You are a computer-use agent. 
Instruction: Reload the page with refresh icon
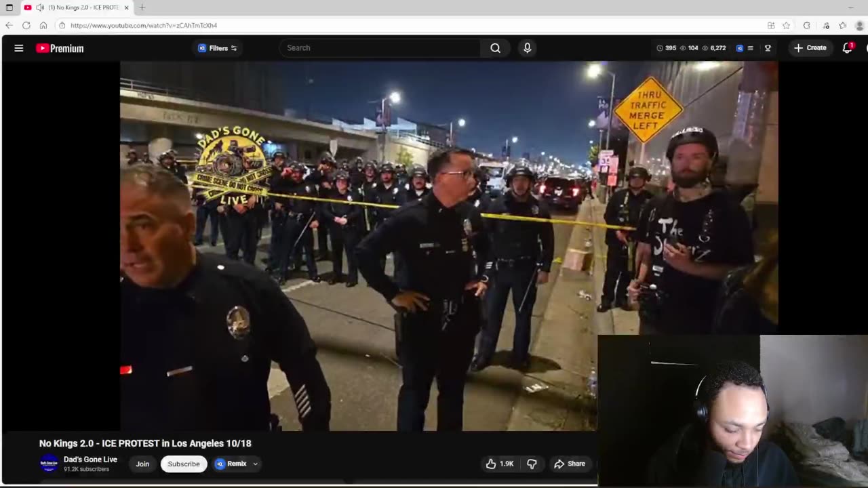click(26, 25)
